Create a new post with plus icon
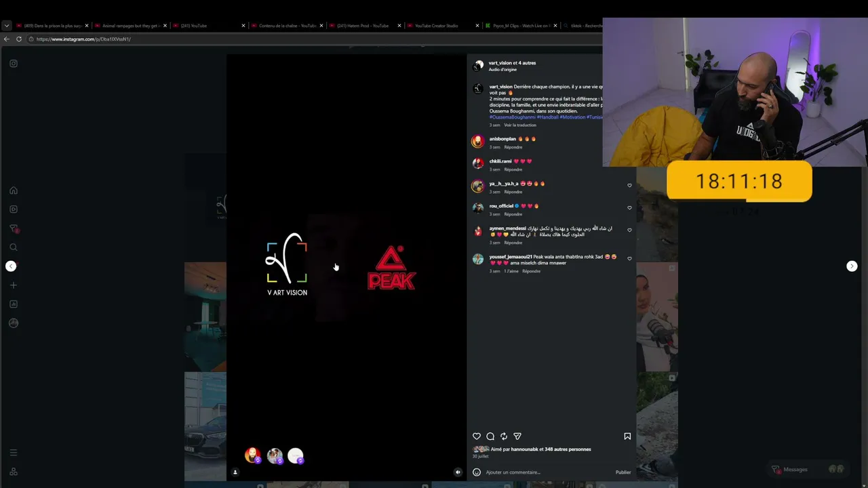The height and width of the screenshot is (488, 868). click(x=14, y=285)
